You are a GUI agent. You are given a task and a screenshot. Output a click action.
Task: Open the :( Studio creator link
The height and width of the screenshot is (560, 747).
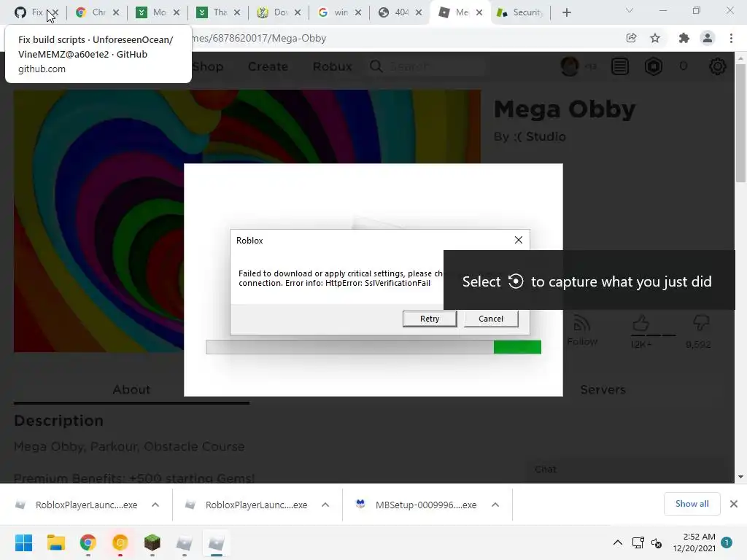(539, 136)
